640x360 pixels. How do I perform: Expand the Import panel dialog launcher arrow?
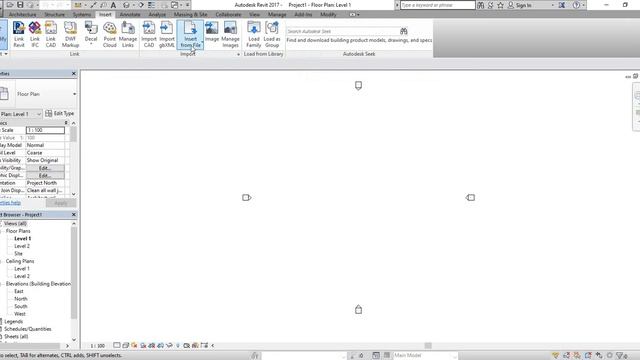(238, 54)
